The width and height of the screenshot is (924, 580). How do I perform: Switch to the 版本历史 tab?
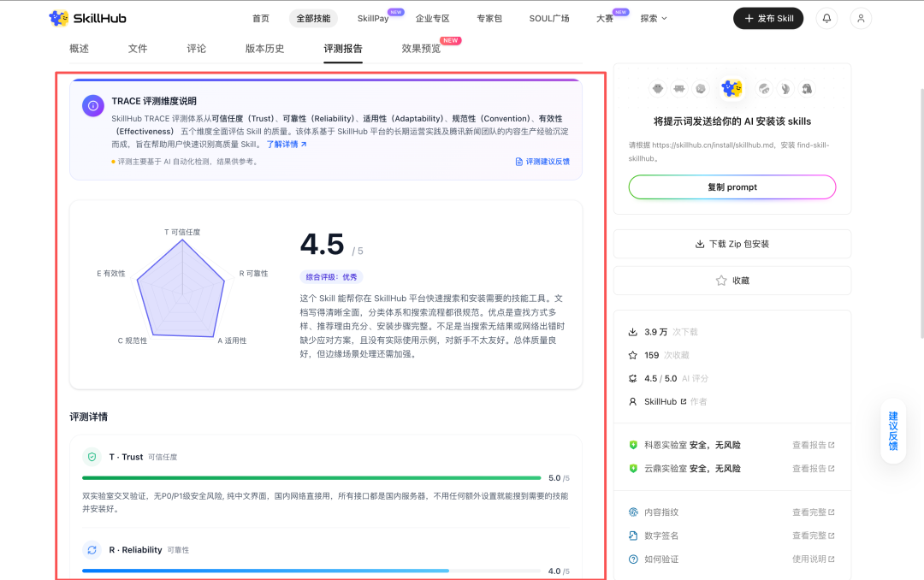tap(264, 49)
